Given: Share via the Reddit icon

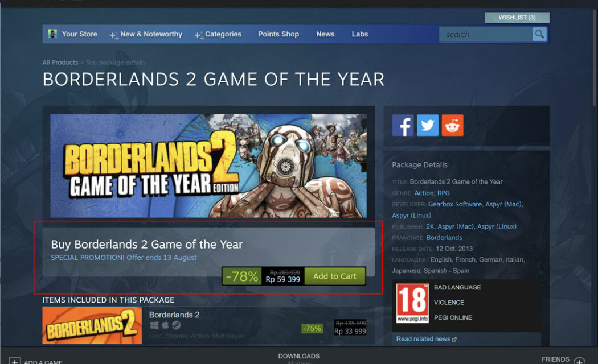Looking at the screenshot, I should click(452, 125).
